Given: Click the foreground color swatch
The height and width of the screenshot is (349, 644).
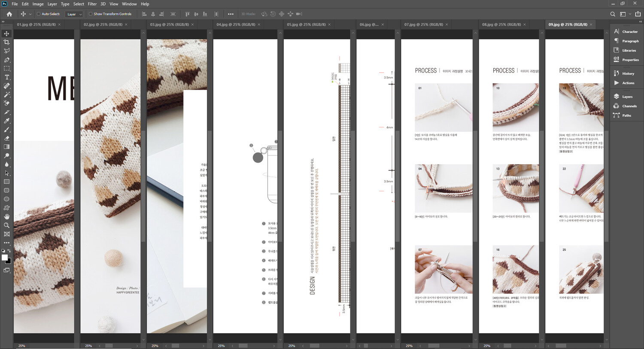Looking at the screenshot, I should click(5, 258).
